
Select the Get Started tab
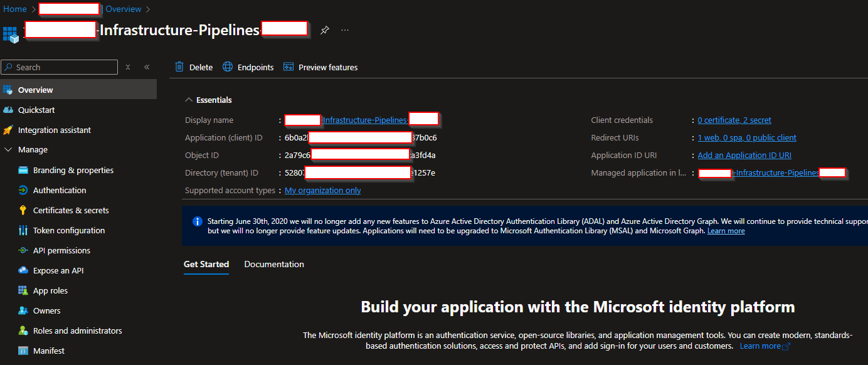pyautogui.click(x=206, y=264)
